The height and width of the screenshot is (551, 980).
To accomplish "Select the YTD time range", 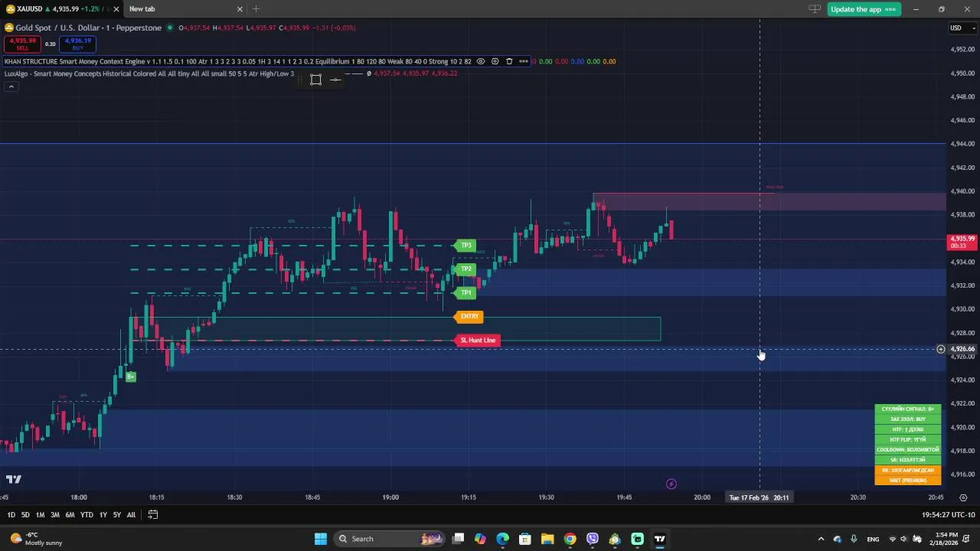I will 87,515.
